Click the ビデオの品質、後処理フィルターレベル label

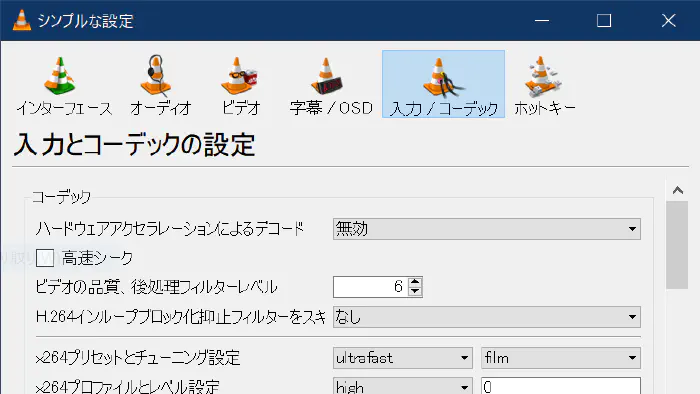[x=157, y=287]
